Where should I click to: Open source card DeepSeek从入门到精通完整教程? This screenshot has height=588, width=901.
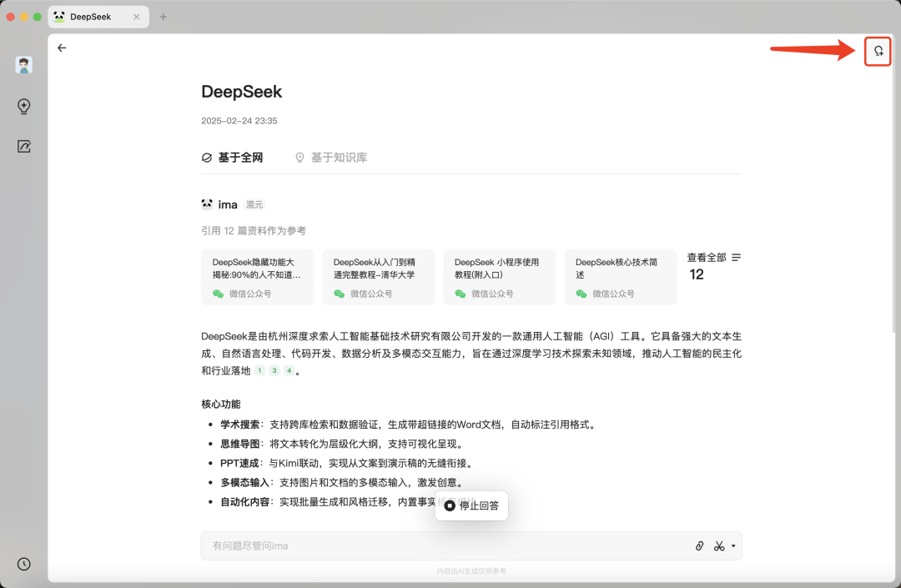(x=379, y=278)
